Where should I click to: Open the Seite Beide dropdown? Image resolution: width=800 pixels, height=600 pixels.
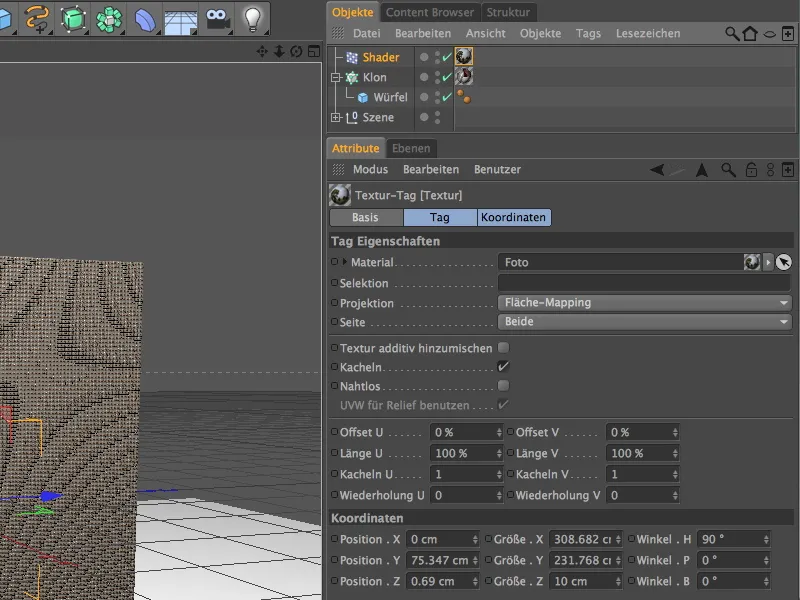tap(645, 321)
